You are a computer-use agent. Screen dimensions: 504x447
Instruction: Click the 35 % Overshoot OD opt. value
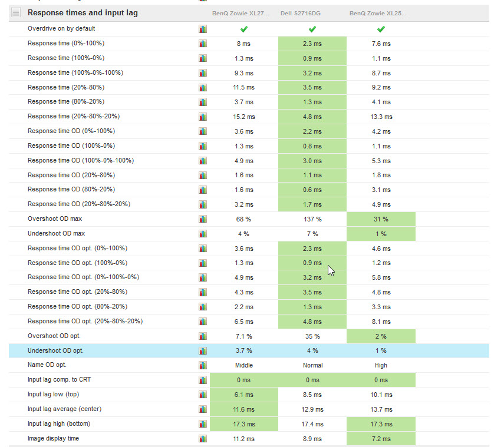pos(312,336)
